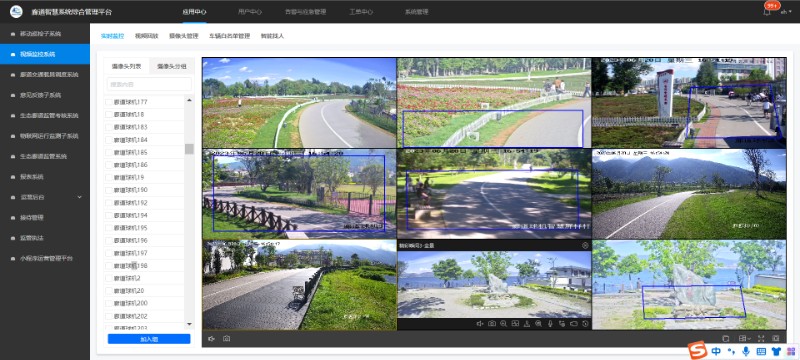Mute all streams via bottom-left speaker icon
Viewport: 800px width, 360px height.
[211, 339]
